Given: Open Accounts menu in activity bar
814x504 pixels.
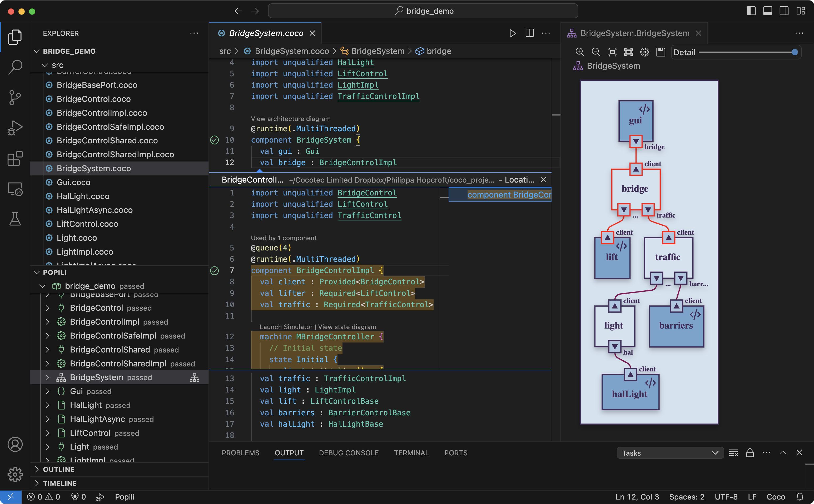Looking at the screenshot, I should coord(15,444).
